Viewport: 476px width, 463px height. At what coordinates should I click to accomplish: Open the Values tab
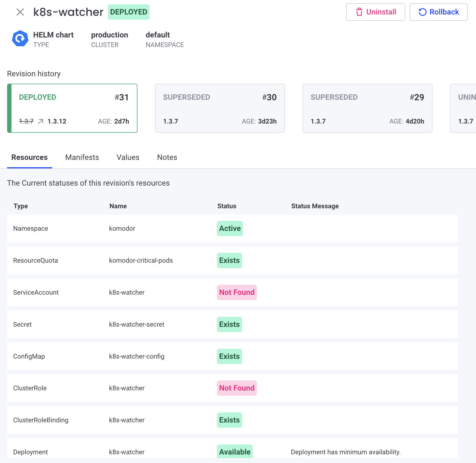pyautogui.click(x=128, y=157)
